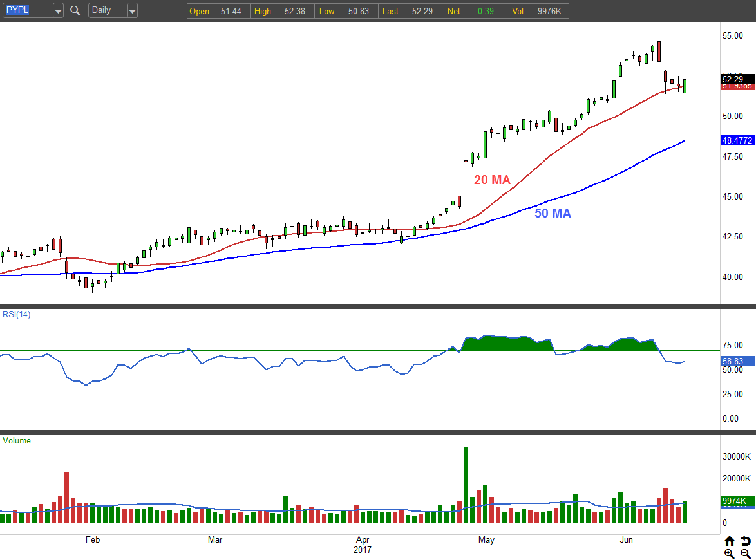756x560 pixels.
Task: Click the Mar date axis label
Action: 215,540
